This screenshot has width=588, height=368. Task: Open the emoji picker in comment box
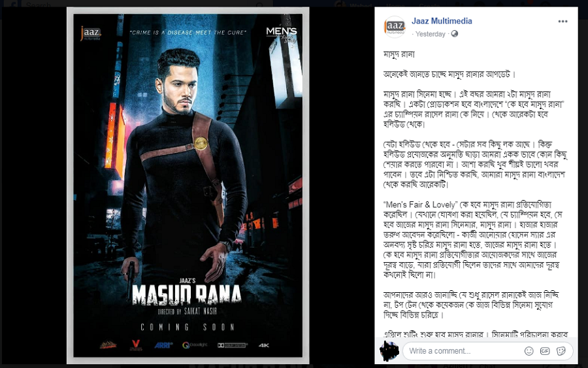pyautogui.click(x=529, y=351)
